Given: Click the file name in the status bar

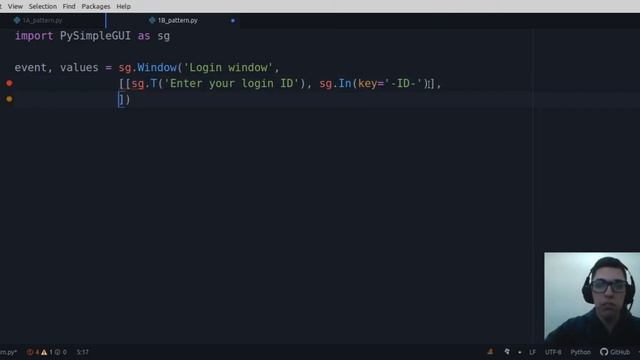Looking at the screenshot, I should tap(8, 352).
